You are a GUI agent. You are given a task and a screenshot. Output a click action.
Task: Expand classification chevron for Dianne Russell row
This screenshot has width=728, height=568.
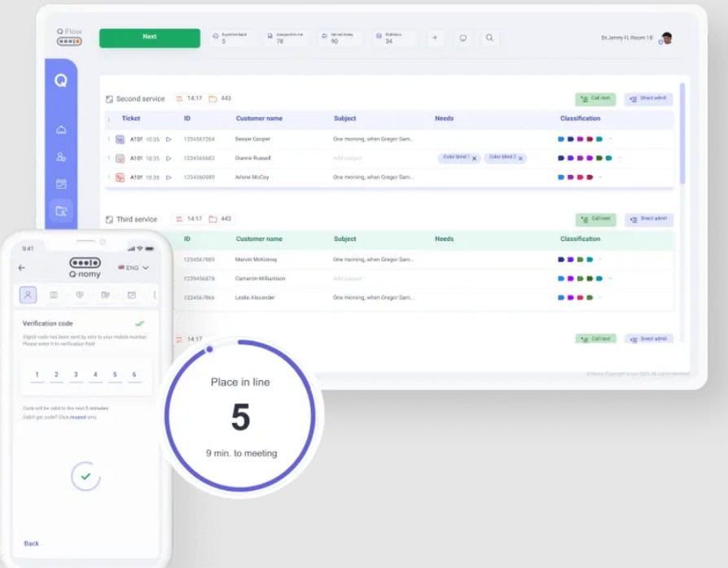(620, 158)
